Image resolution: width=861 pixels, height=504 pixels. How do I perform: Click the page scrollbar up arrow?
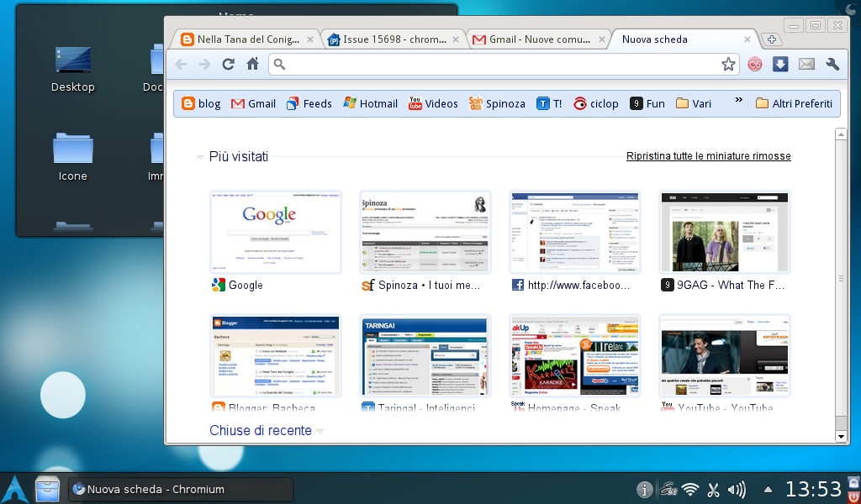[841, 134]
